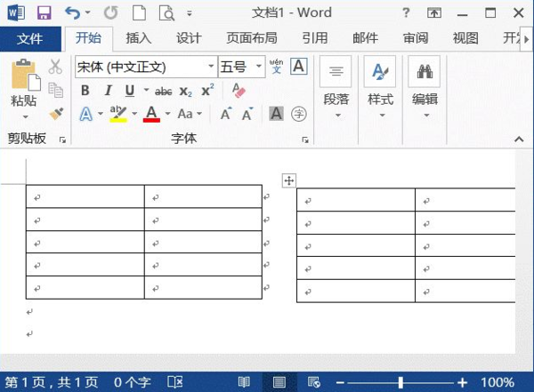Click the Enclose Characters circled 字 icon

tap(299, 114)
